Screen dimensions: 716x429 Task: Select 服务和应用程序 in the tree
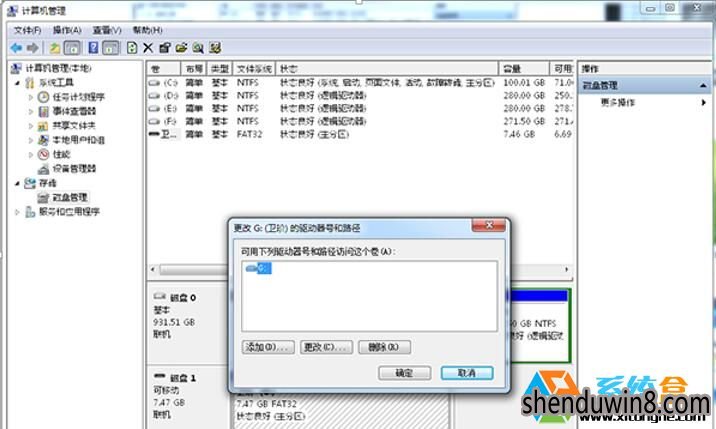(x=69, y=212)
